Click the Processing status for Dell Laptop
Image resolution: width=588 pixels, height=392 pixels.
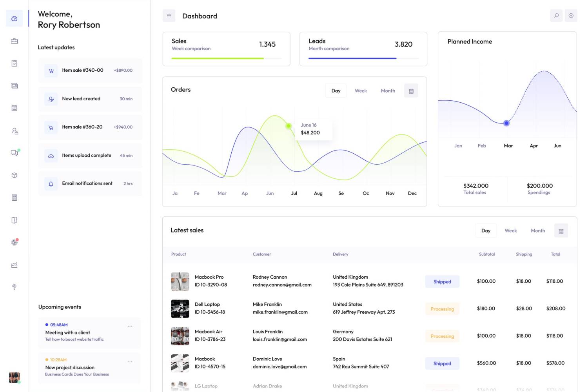click(442, 309)
